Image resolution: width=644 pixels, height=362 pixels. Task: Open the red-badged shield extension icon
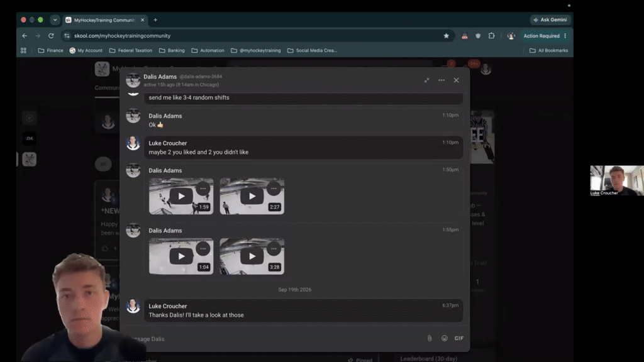(x=465, y=36)
